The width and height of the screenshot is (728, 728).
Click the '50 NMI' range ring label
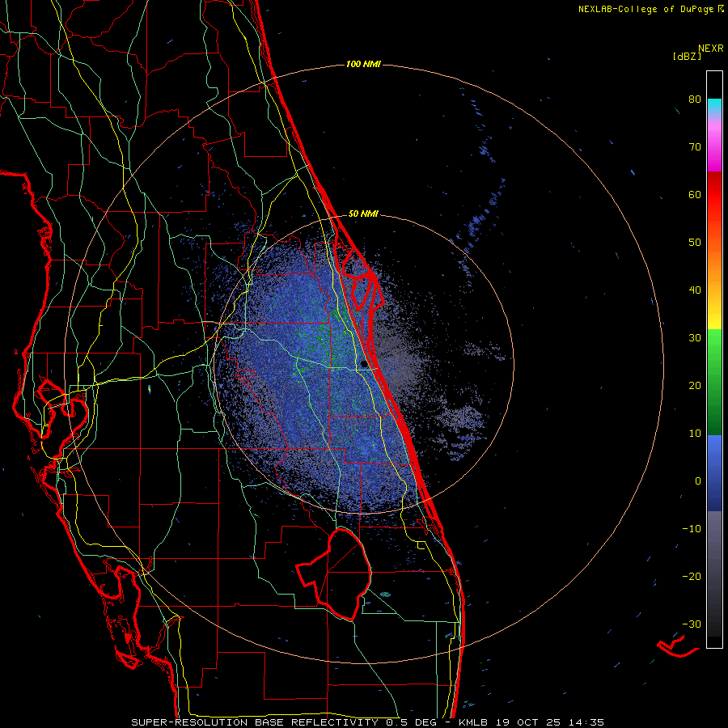tap(363, 214)
